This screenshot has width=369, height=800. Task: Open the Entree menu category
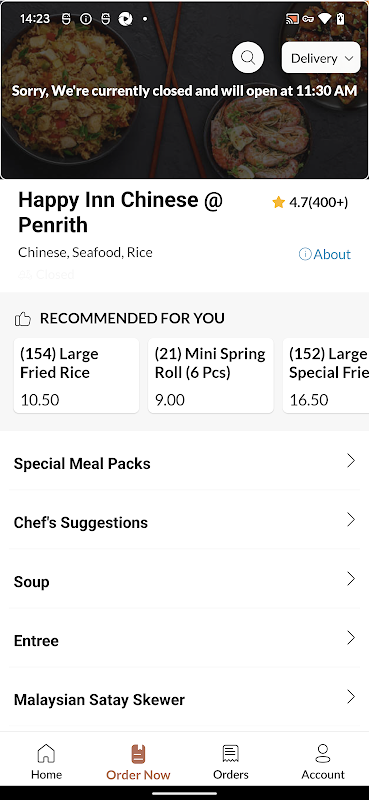pos(184,640)
